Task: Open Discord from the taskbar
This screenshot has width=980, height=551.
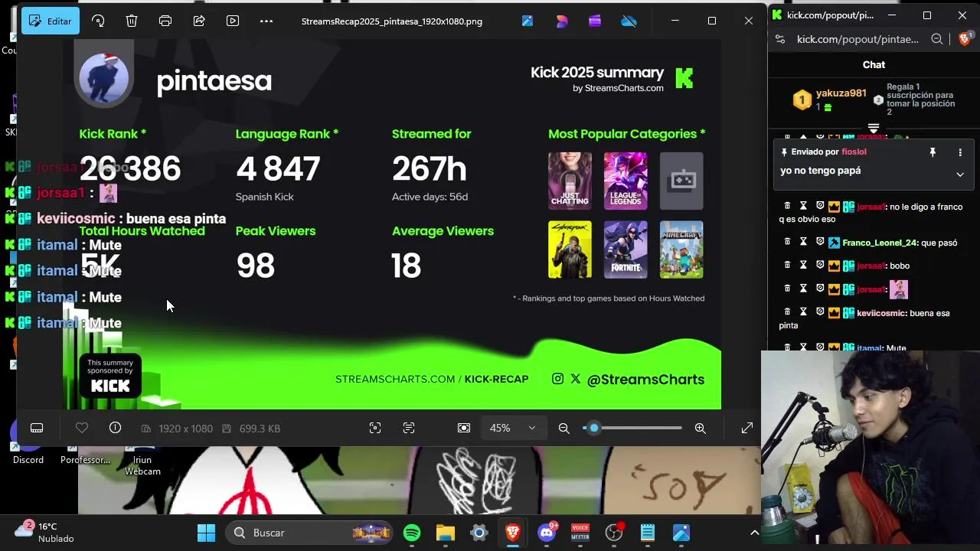Action: pos(547,533)
